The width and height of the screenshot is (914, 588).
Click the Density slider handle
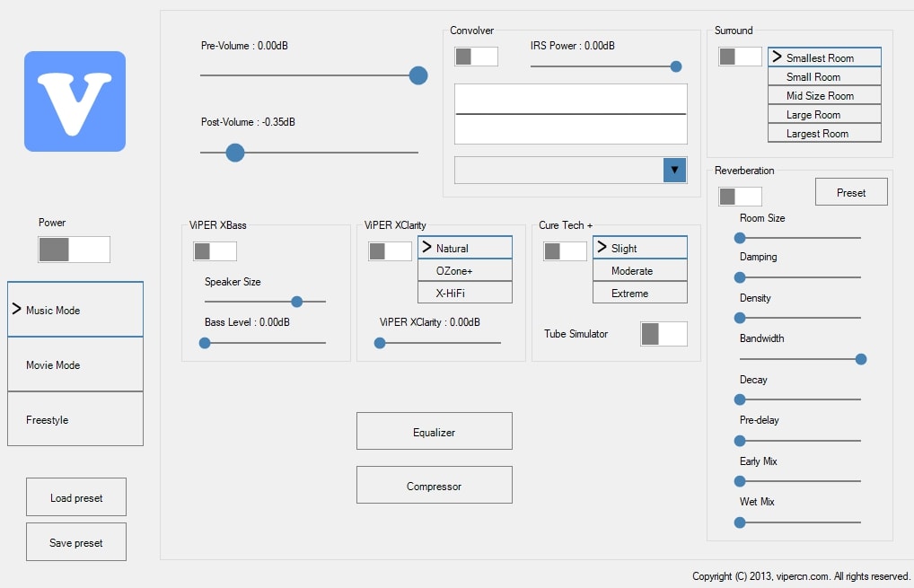point(740,318)
